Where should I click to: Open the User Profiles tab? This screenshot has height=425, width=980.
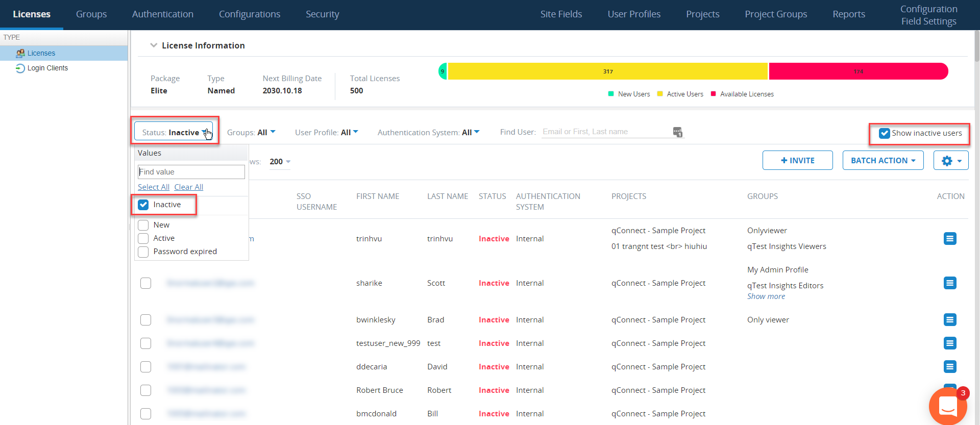[x=633, y=14]
